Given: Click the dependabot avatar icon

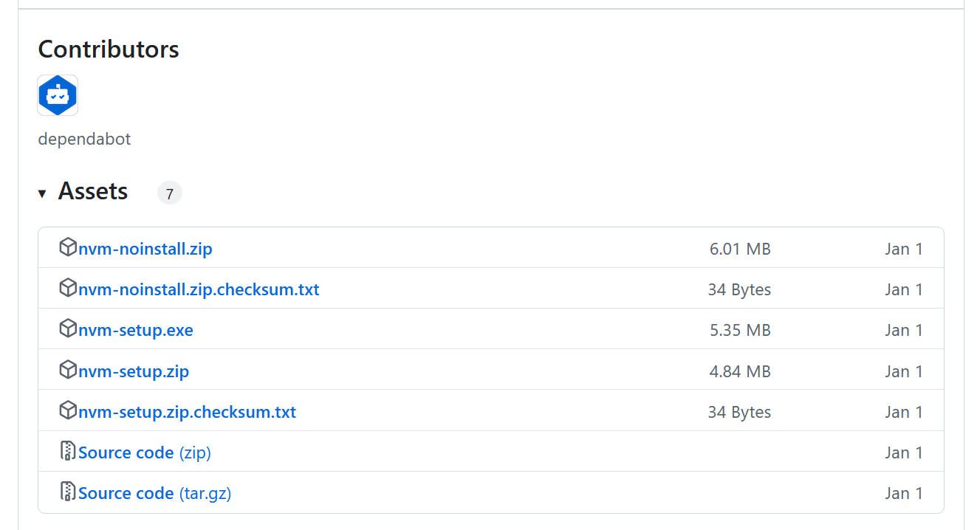Looking at the screenshot, I should [x=58, y=95].
